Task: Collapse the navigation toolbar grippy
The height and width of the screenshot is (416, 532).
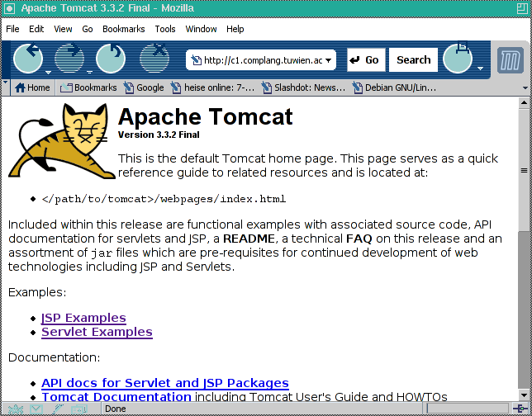Action: [6, 59]
